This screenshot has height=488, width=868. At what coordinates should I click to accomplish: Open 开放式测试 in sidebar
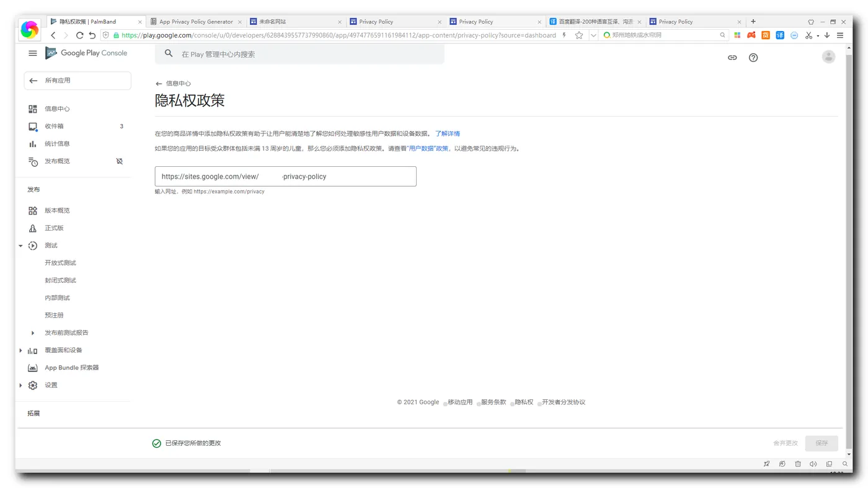[x=60, y=263]
